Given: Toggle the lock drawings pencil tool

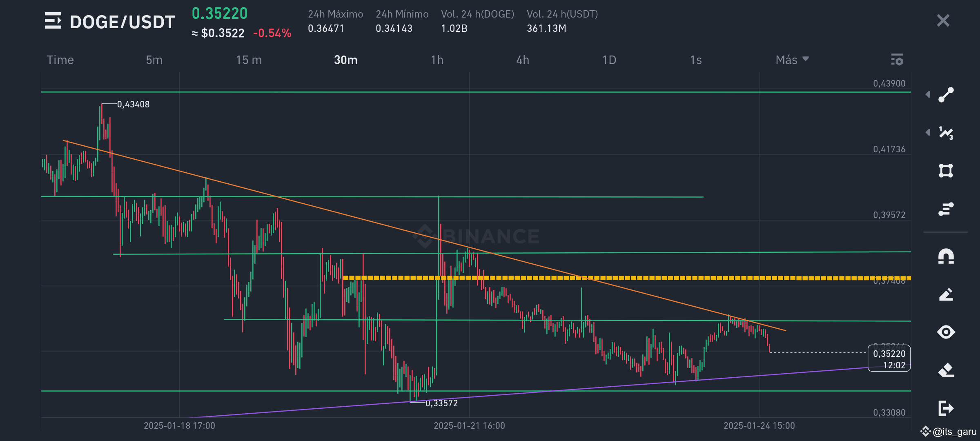Looking at the screenshot, I should pos(946,294).
